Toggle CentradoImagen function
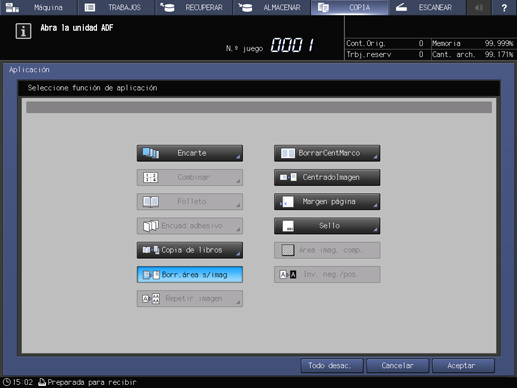 (x=327, y=177)
